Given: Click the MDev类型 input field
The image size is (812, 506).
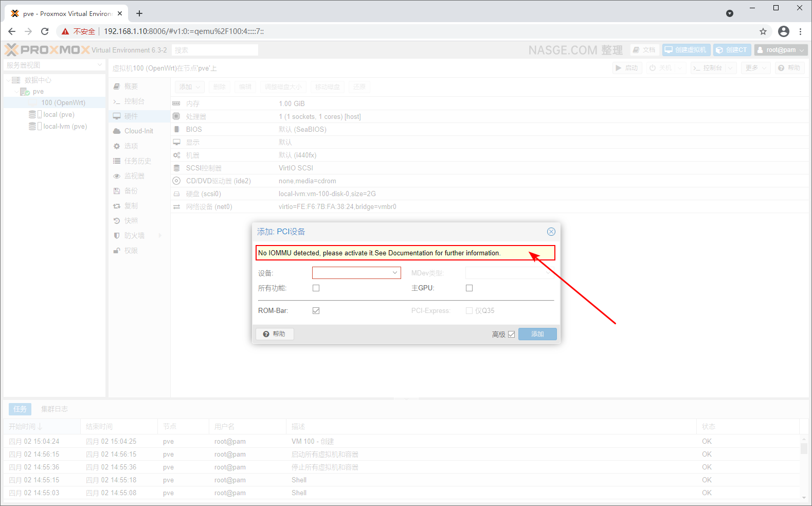Looking at the screenshot, I should tap(509, 273).
